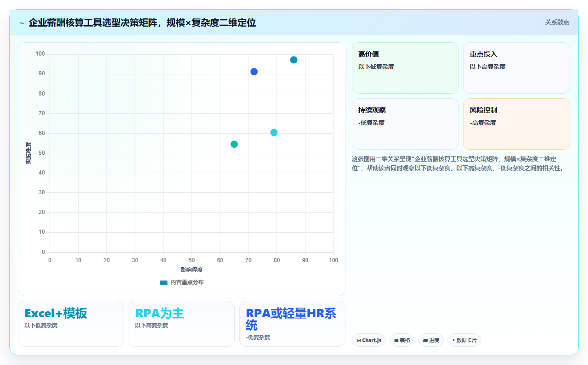Click the lightning icon before the title
Viewport: 588px width, 365px height.
pos(22,23)
